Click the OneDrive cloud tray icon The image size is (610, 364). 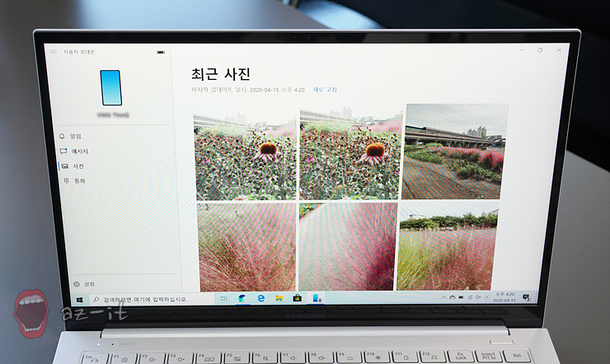(x=452, y=297)
